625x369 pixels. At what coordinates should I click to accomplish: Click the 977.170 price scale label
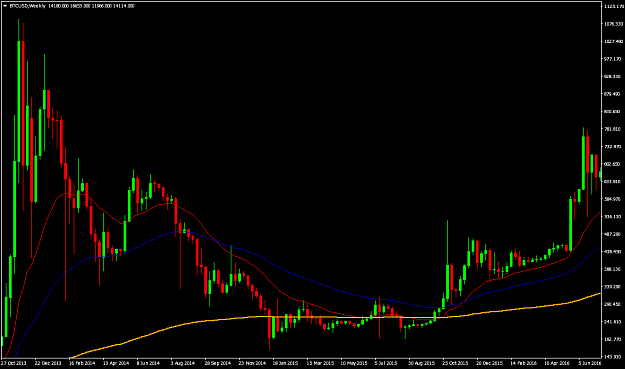tap(613, 59)
